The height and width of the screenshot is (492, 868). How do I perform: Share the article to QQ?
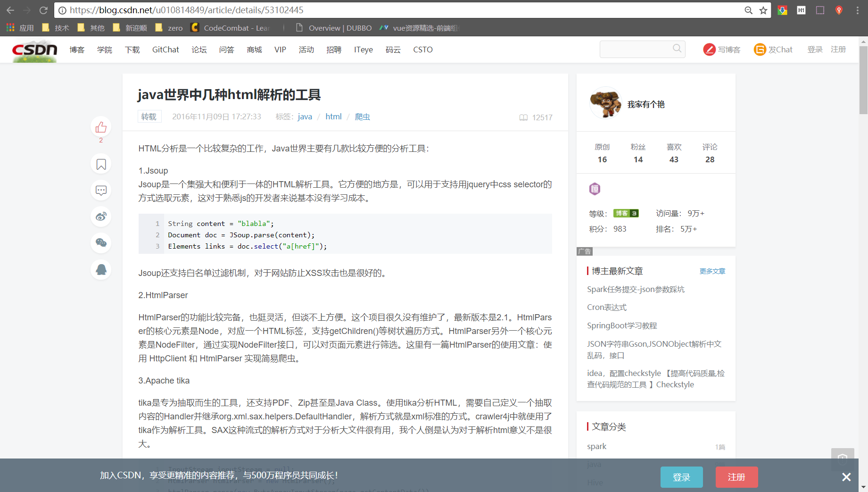coord(101,269)
